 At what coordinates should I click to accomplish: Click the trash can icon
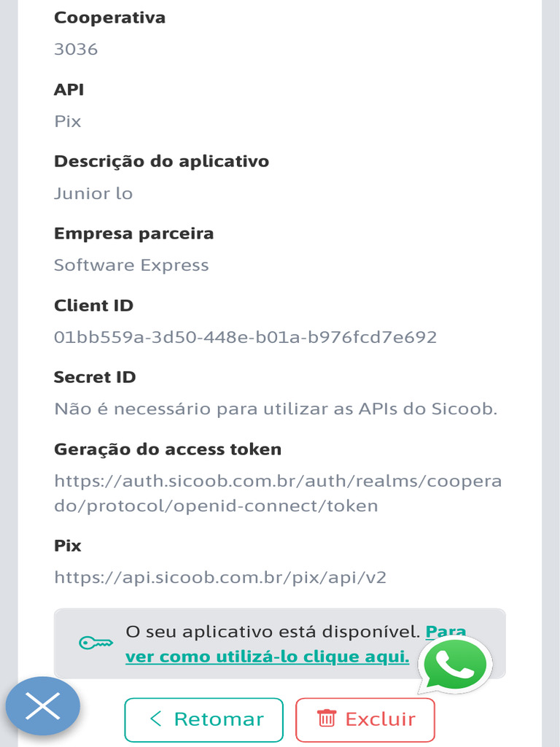pyautogui.click(x=326, y=719)
